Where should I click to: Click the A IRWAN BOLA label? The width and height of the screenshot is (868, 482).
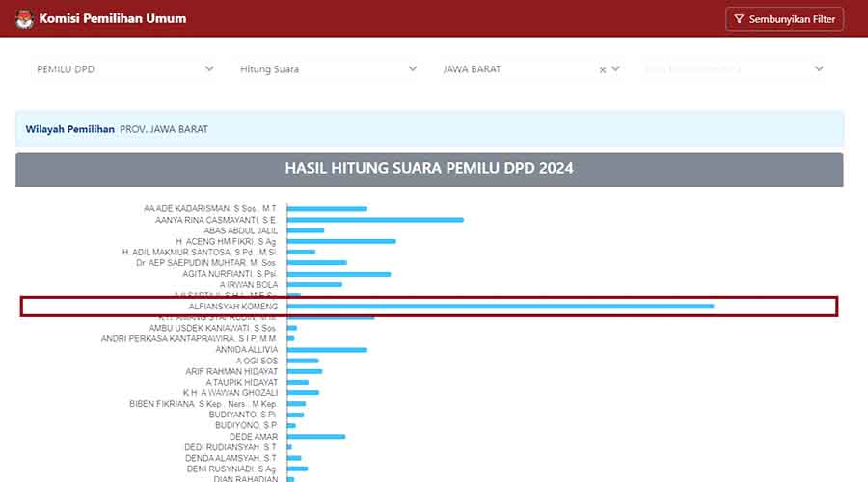(249, 284)
